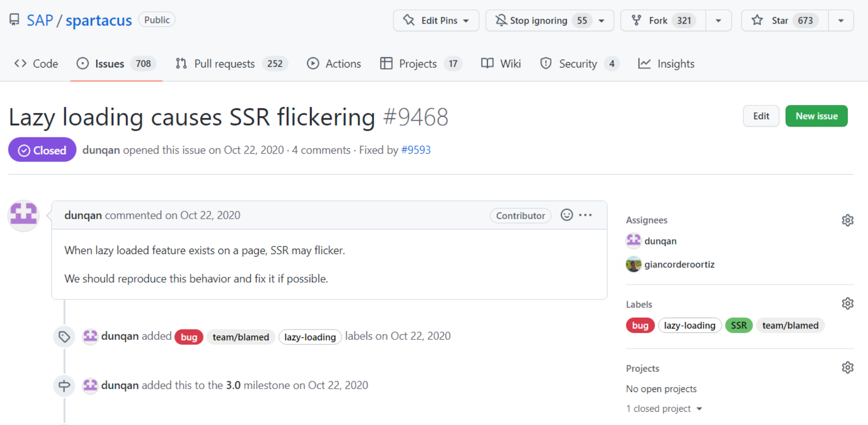Switch to the Code tab
868x425 pixels.
point(36,64)
